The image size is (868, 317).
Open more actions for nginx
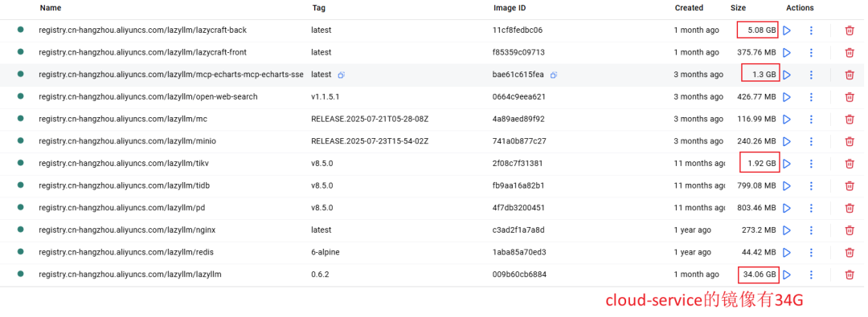(811, 230)
